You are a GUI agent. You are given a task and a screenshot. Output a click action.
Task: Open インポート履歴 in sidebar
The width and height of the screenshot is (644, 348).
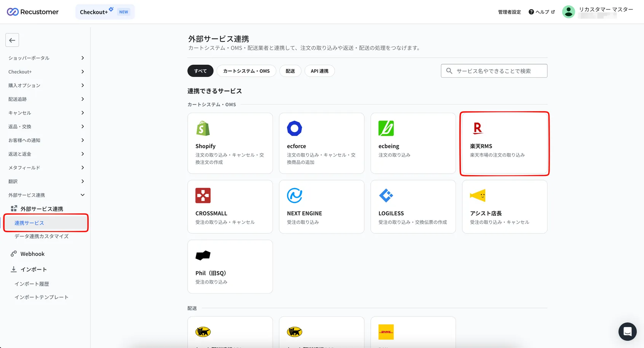pyautogui.click(x=32, y=284)
